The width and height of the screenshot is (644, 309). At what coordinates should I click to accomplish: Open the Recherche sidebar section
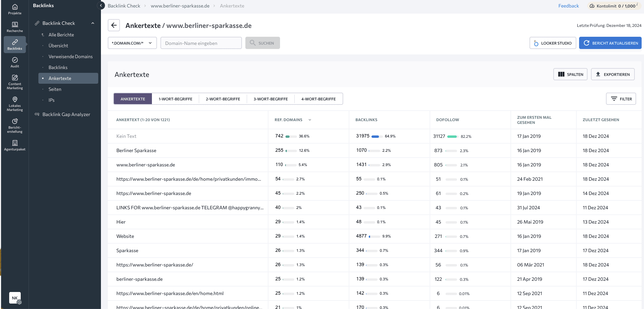[x=15, y=27]
